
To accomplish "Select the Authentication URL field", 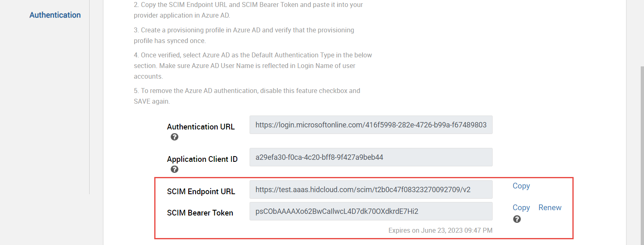I will 371,125.
